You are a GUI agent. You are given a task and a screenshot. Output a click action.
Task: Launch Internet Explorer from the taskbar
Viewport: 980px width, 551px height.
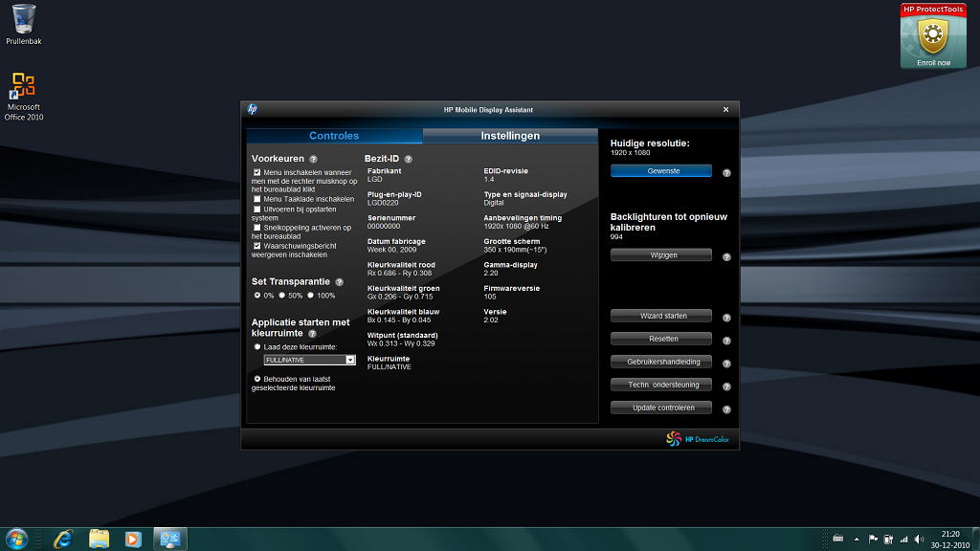pos(63,539)
